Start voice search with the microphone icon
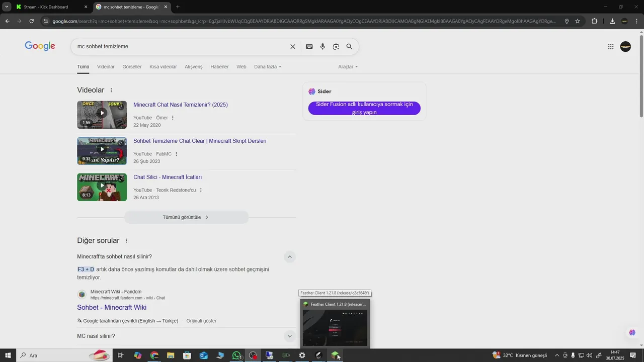This screenshot has width=644, height=362. (x=323, y=46)
